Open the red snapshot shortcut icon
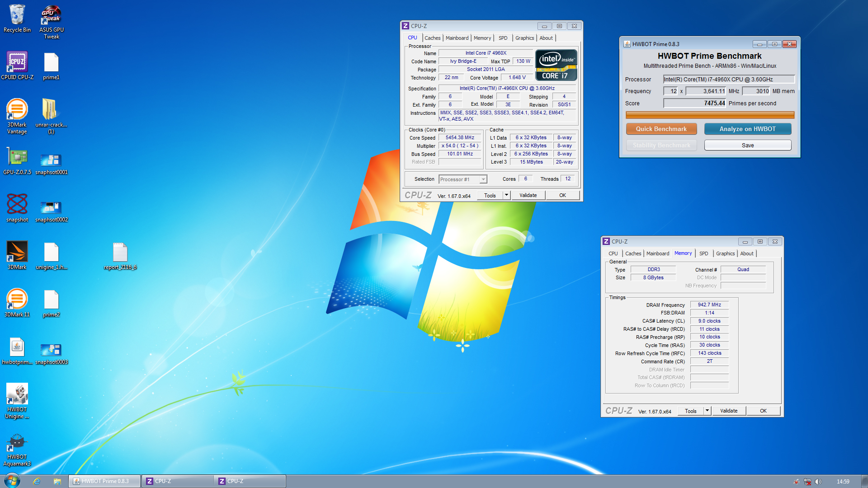 click(17, 208)
